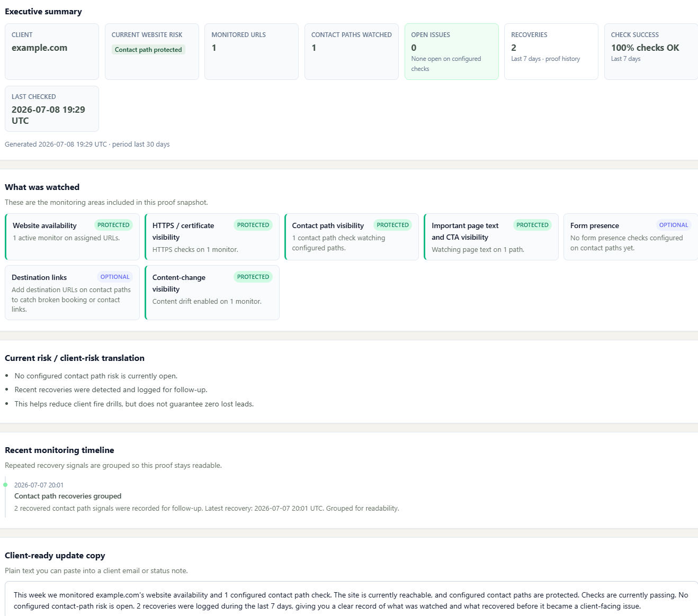Select bullet 'This helps reduce client fire drills'
The height and width of the screenshot is (616, 698).
click(x=134, y=404)
